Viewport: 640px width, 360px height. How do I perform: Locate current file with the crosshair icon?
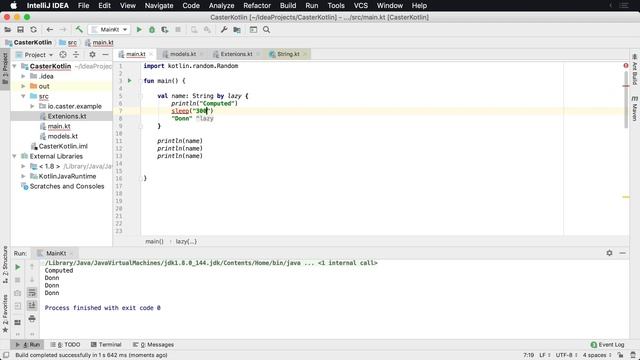coord(63,55)
